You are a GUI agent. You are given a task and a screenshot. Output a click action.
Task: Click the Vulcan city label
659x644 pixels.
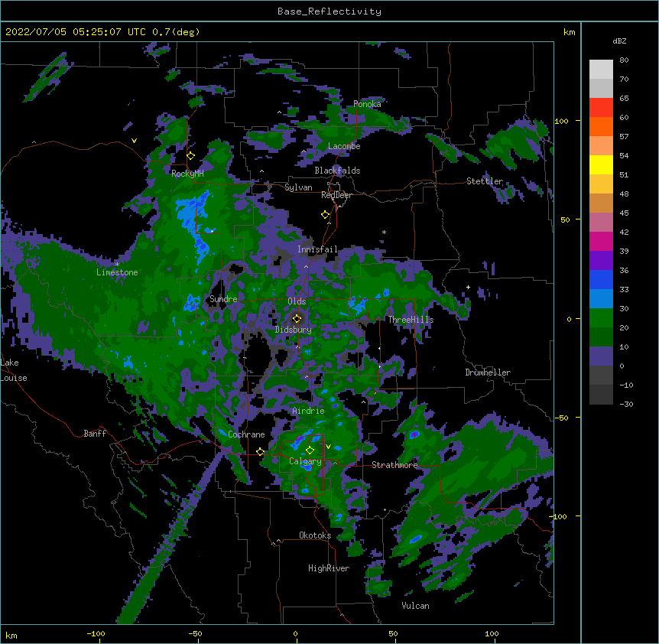coord(415,606)
